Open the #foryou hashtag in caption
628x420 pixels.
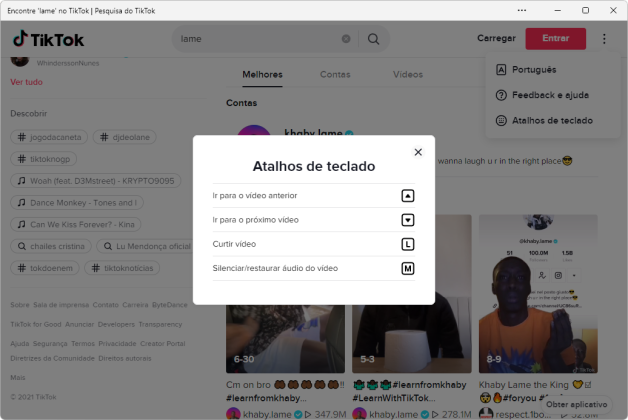tap(519, 398)
